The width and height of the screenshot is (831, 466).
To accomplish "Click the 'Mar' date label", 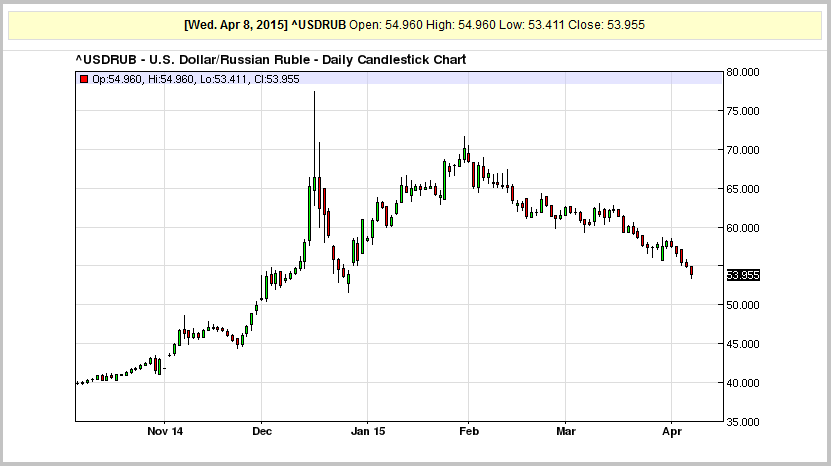I will click(x=566, y=431).
